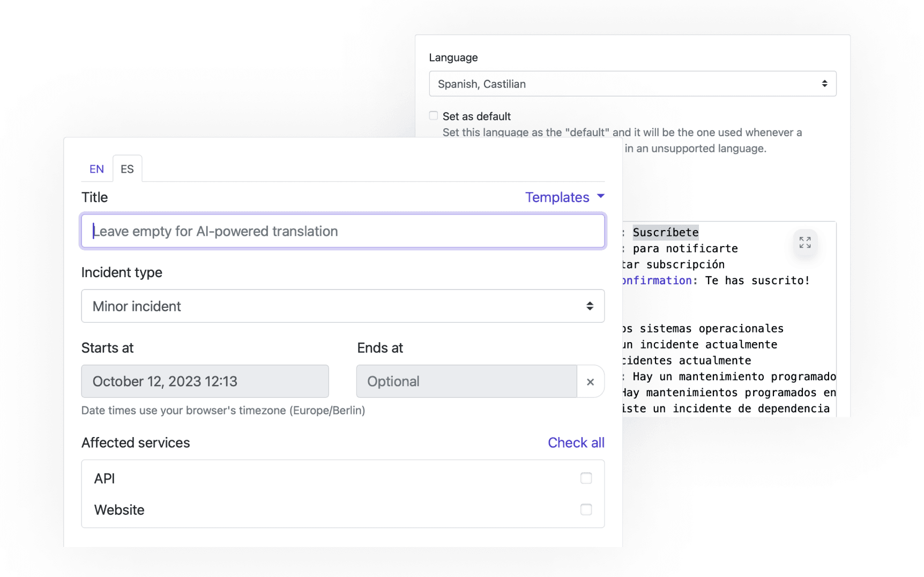Viewport: 924px width, 577px height.
Task: Enable the Set as default checkbox
Action: (434, 116)
